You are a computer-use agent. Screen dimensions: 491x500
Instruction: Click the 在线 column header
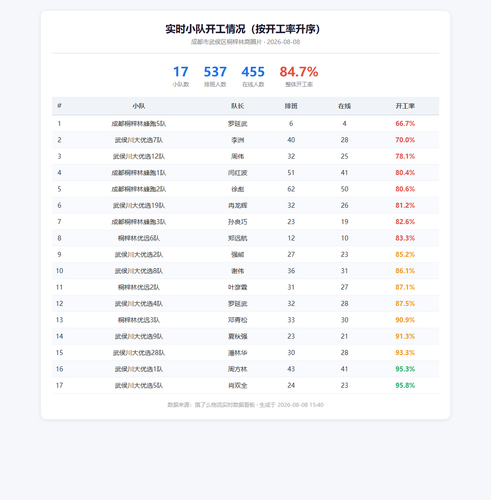(344, 106)
